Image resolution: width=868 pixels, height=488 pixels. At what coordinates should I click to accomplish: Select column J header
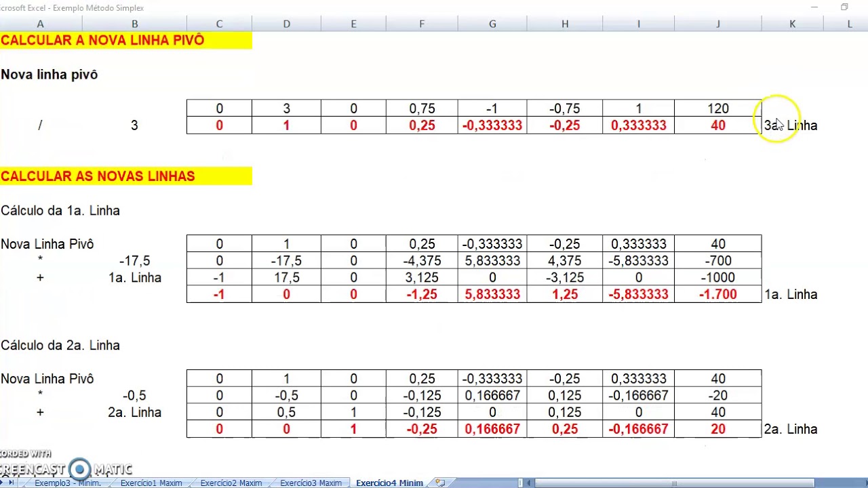pyautogui.click(x=718, y=24)
